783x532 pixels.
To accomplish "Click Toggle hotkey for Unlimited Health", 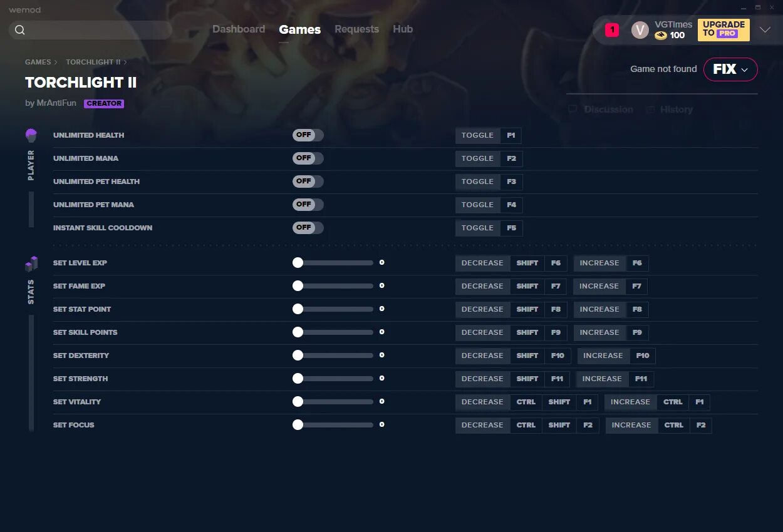I will 477,135.
